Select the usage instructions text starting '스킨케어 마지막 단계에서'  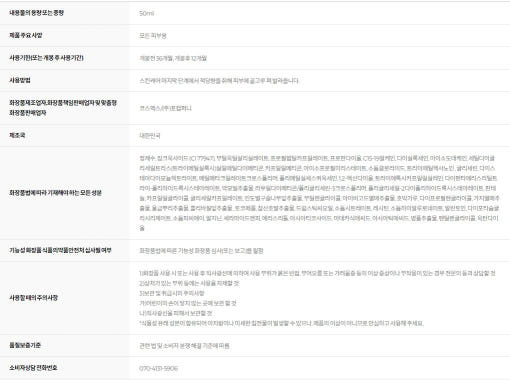(x=219, y=81)
